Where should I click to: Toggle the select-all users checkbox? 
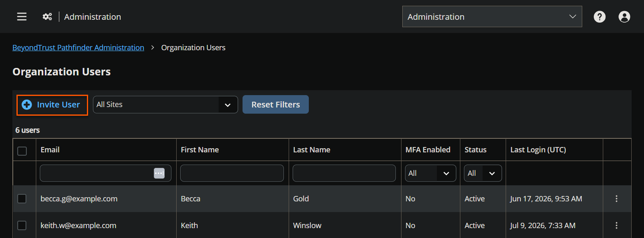click(22, 151)
